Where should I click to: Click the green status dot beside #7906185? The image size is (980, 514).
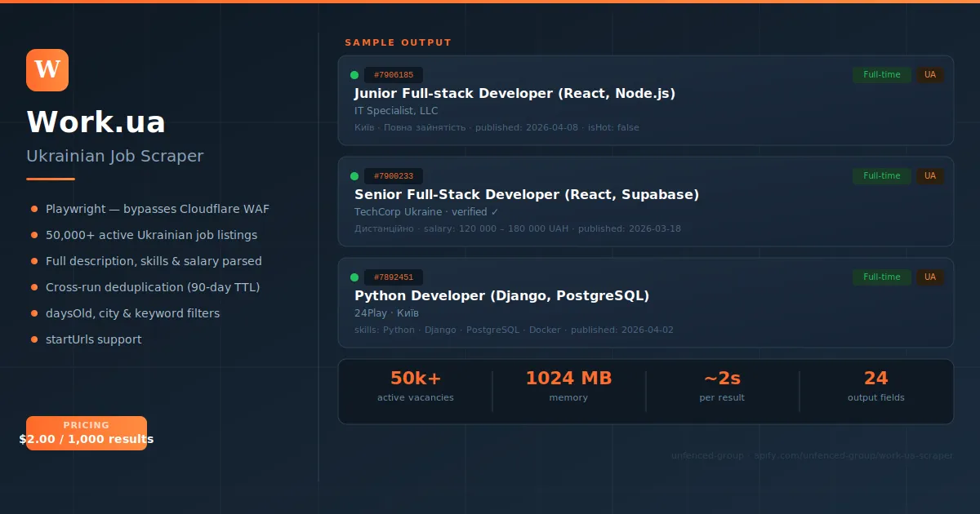tap(354, 75)
